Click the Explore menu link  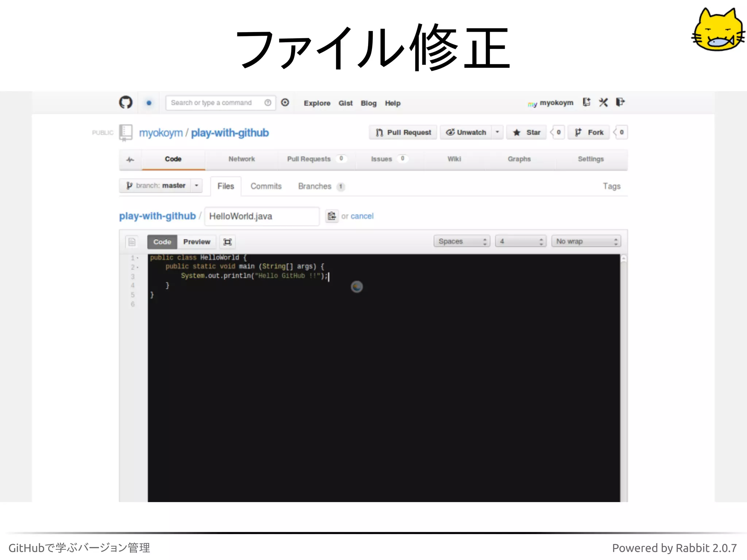(317, 103)
